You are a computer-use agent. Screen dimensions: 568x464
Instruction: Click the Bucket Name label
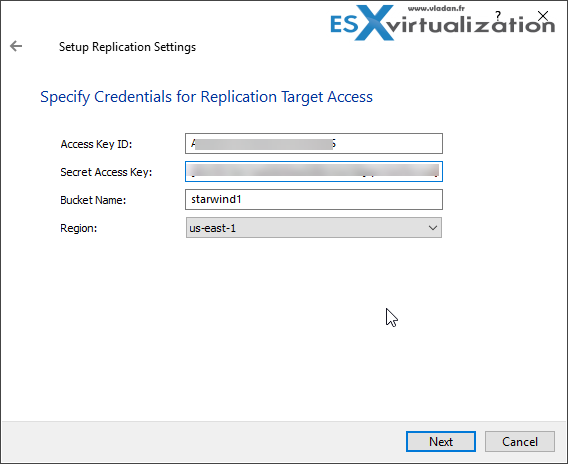pos(93,200)
